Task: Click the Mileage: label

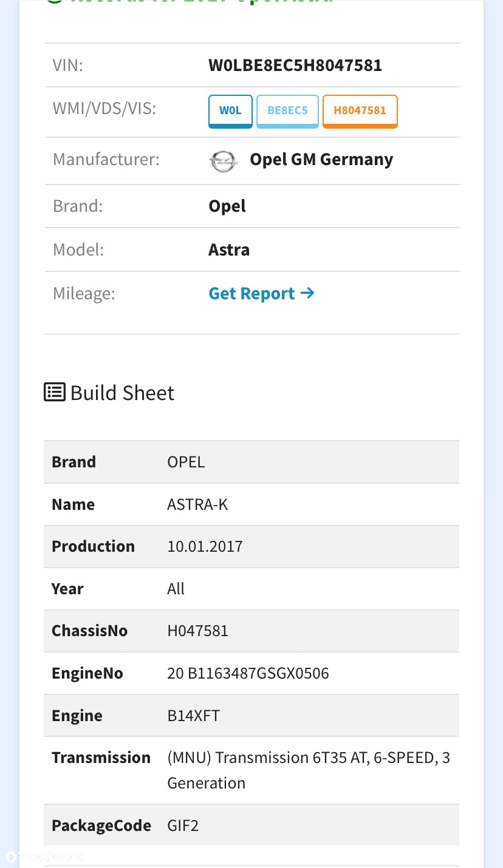Action: [84, 294]
